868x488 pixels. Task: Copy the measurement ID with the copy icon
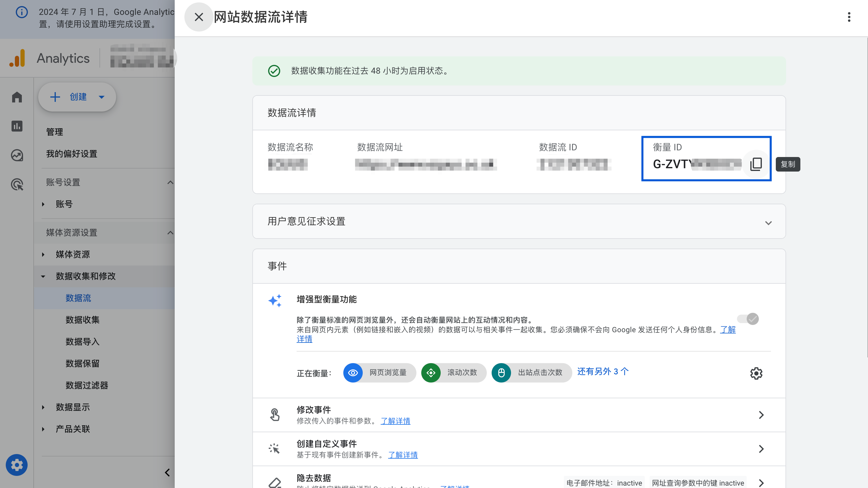pyautogui.click(x=756, y=164)
